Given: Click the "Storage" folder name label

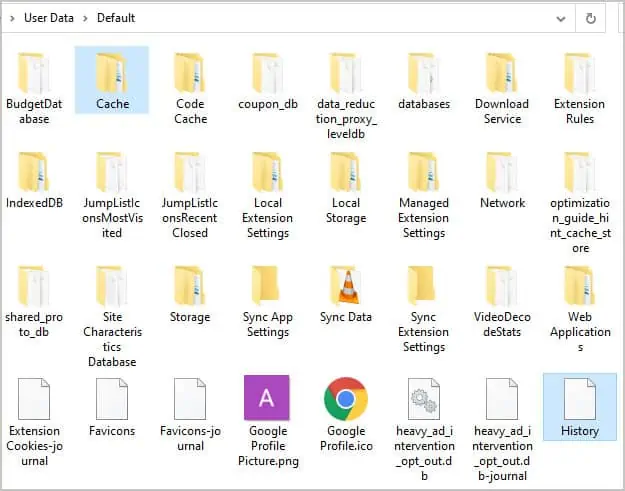Looking at the screenshot, I should point(190,317).
